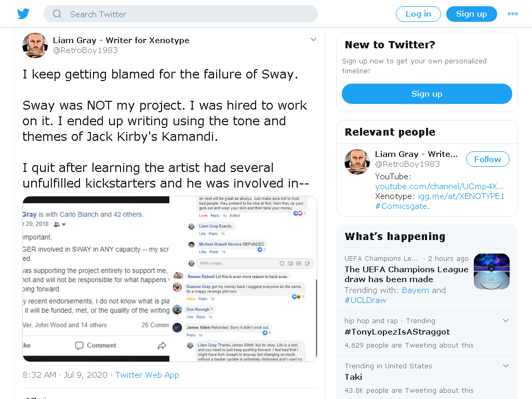Screen dimensions: 532x399
Task: Click Liam Gray's tweet author avatar
Action: [x=35, y=46]
